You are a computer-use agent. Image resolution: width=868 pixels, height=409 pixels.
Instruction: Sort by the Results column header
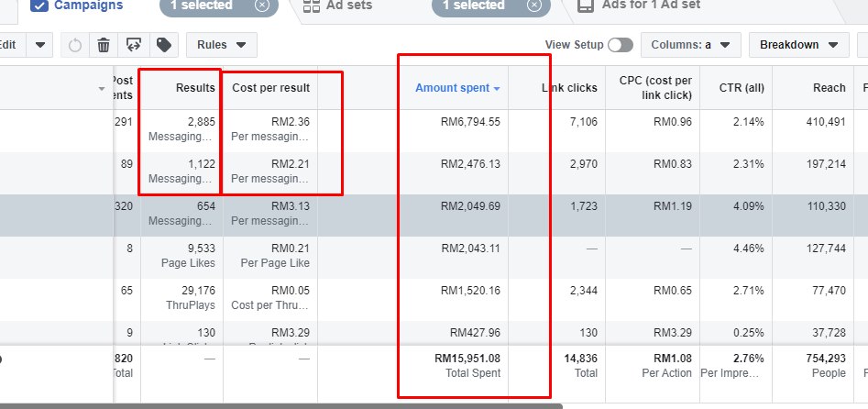(x=195, y=87)
